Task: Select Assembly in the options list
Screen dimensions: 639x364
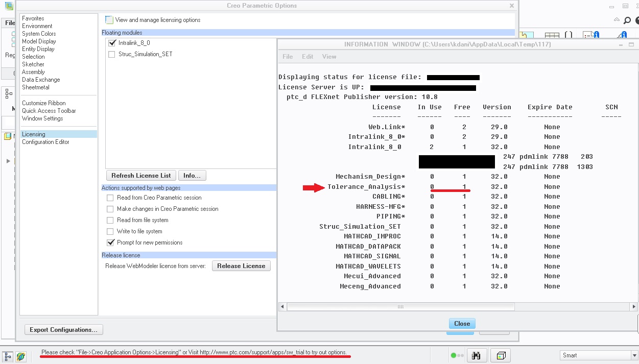Action: click(x=33, y=72)
